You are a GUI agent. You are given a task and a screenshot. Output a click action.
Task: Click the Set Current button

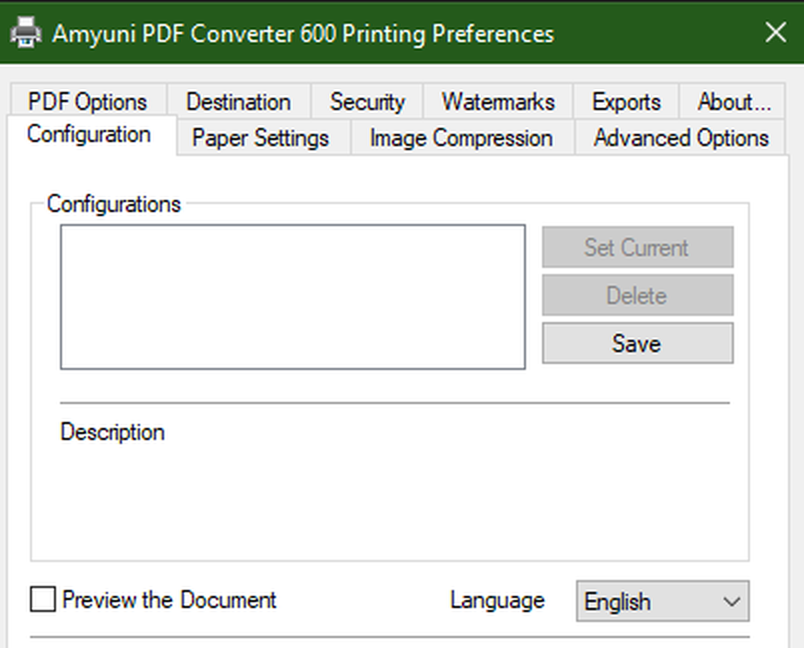[638, 247]
